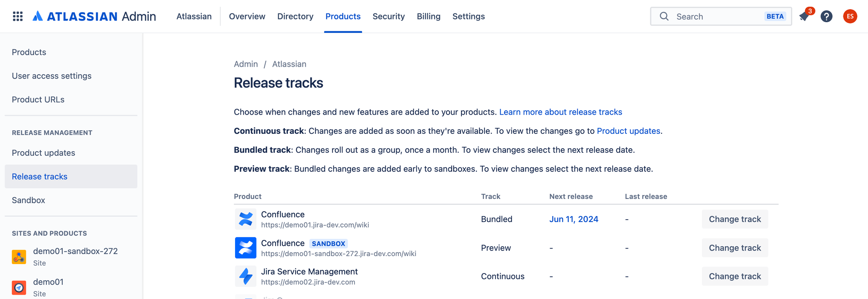Viewport: 868px width, 299px height.
Task: Click the Release tracks page heading
Action: (x=278, y=83)
